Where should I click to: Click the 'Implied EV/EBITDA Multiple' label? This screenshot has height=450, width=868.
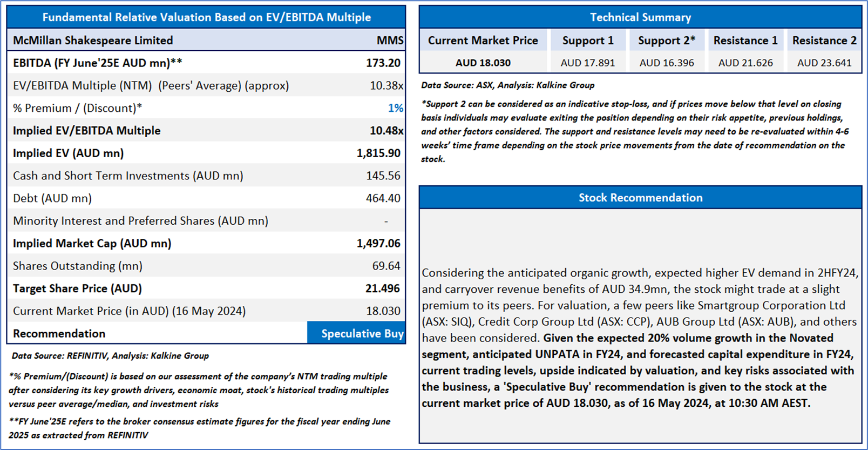coord(87,131)
